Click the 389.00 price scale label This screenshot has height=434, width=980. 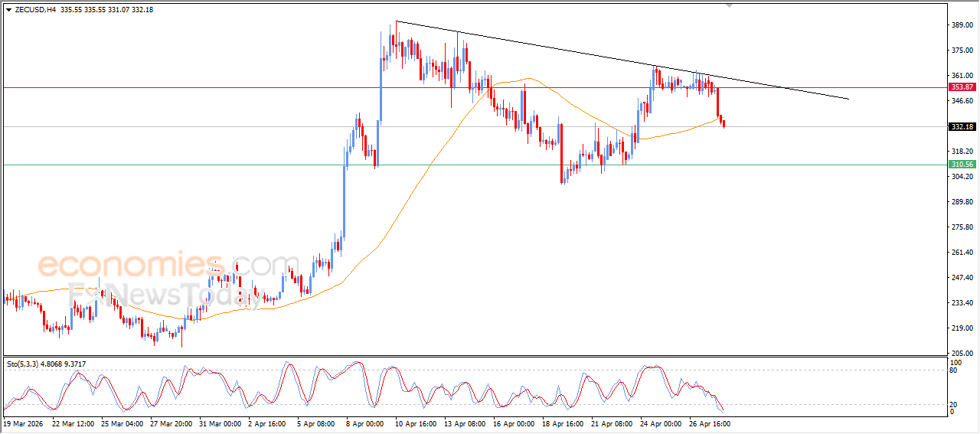pos(961,25)
